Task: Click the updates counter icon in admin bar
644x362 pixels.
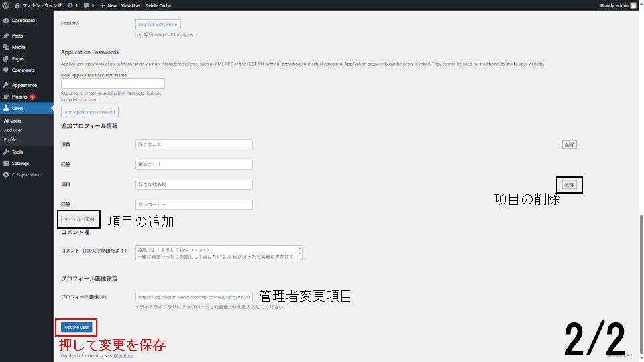Action: pos(72,5)
